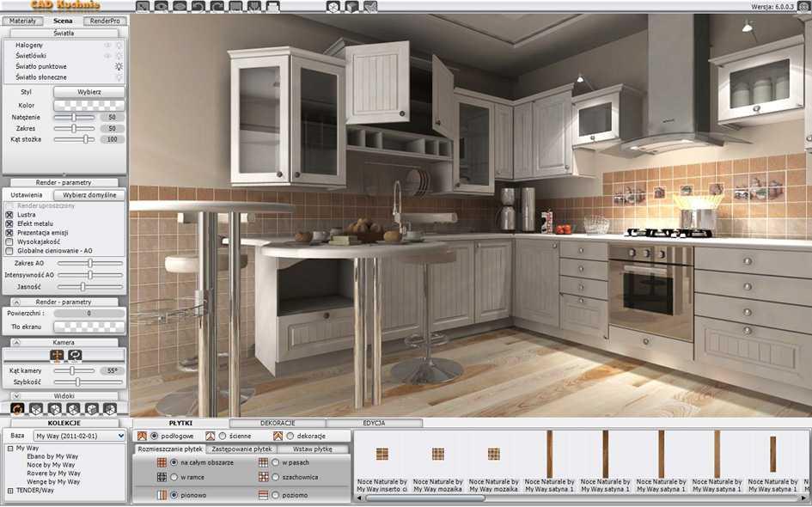Switch to the RenderPro tab
This screenshot has width=812, height=507.
coord(105,21)
